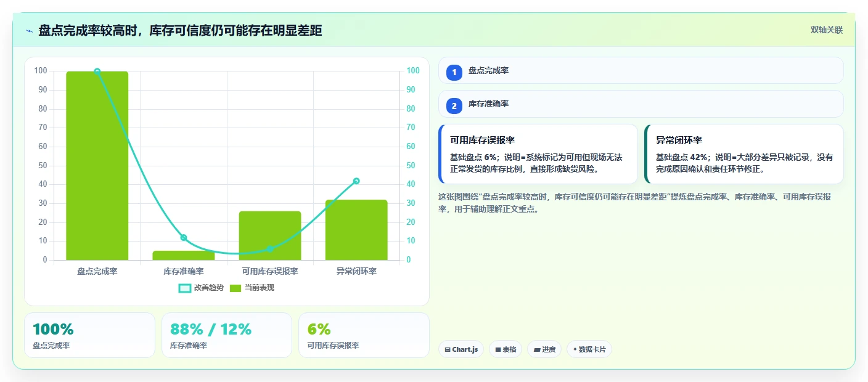Select the 100% 盘点完成率 stat card
868x382 pixels.
coord(89,335)
